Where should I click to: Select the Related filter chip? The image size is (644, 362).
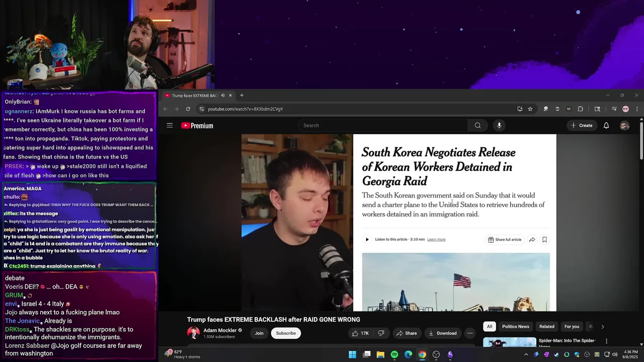[547, 326]
